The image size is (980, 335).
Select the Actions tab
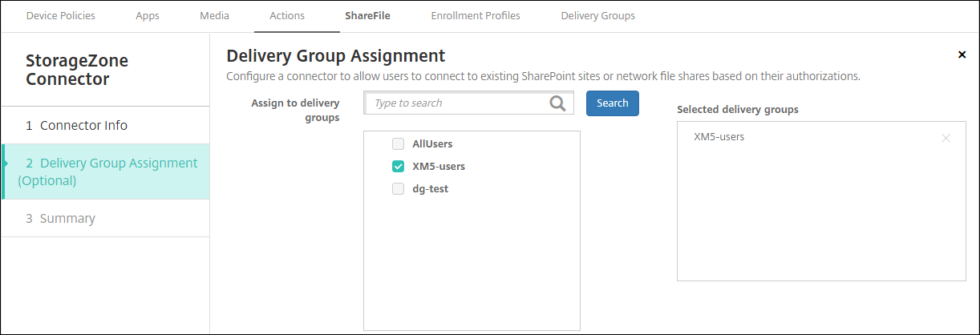pos(287,15)
